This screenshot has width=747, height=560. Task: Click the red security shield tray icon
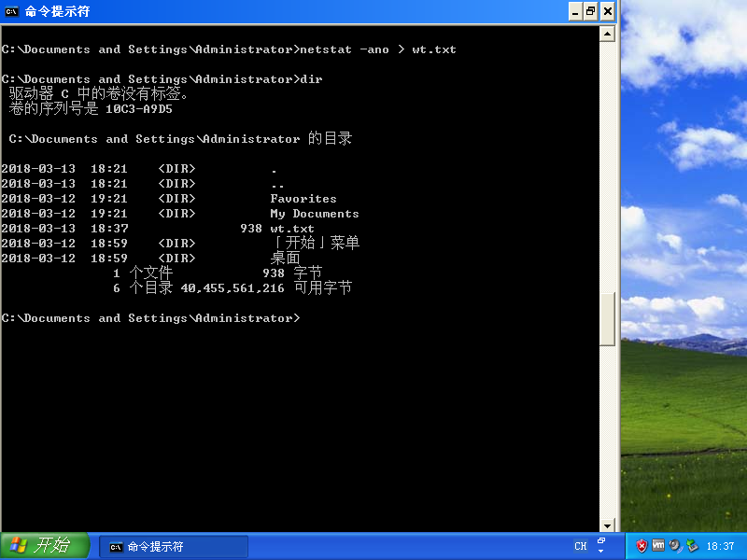pyautogui.click(x=641, y=546)
